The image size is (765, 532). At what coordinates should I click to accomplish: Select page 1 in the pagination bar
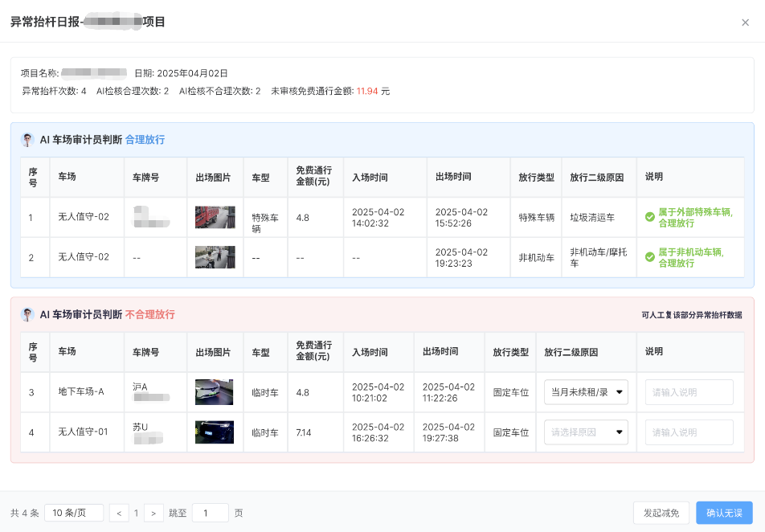136,513
